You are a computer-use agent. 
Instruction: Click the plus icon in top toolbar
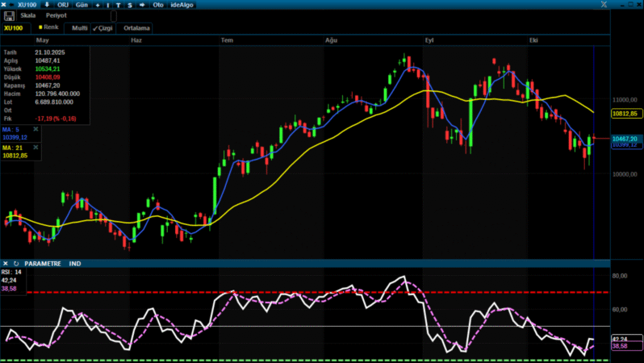(x=98, y=5)
